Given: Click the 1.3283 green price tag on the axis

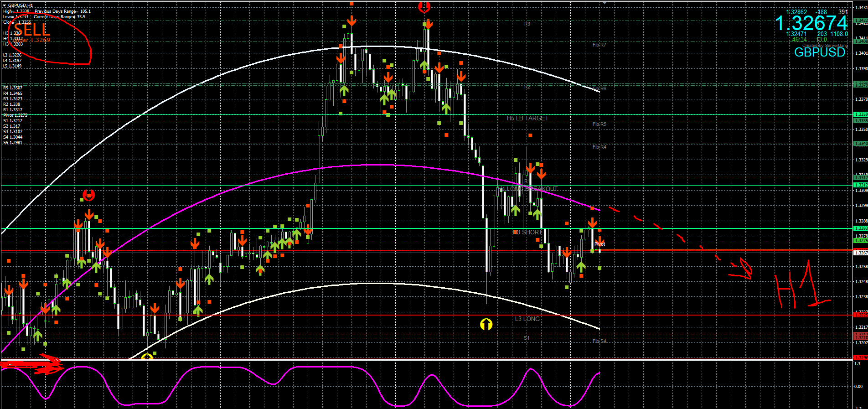Looking at the screenshot, I should pyautogui.click(x=860, y=228).
